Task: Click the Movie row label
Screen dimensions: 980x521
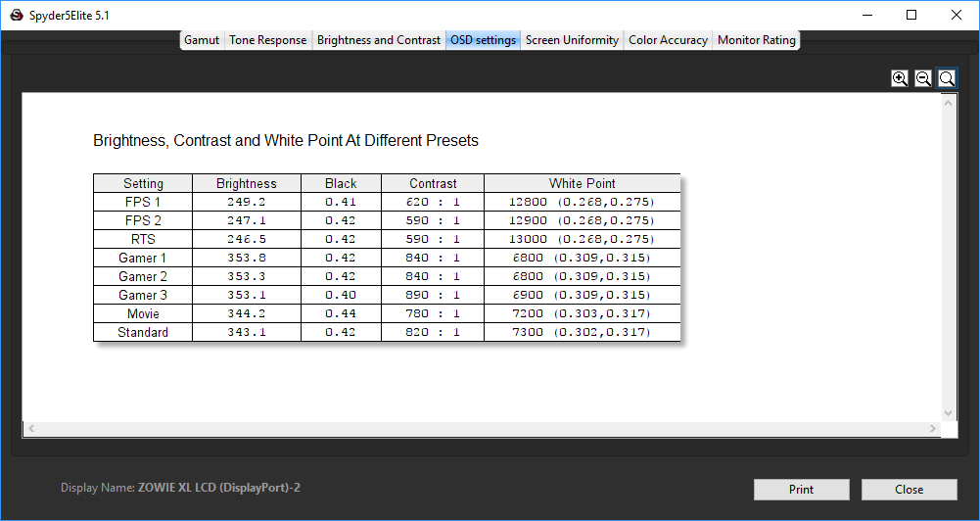Action: point(143,314)
